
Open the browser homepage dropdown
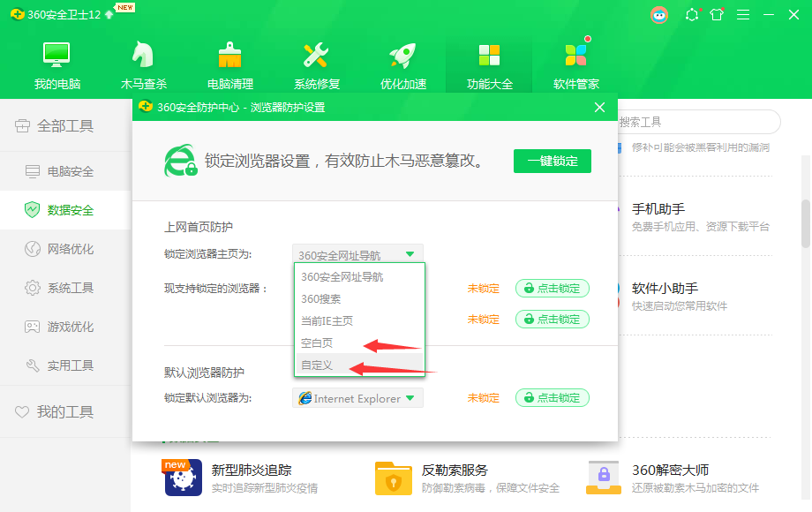point(357,252)
